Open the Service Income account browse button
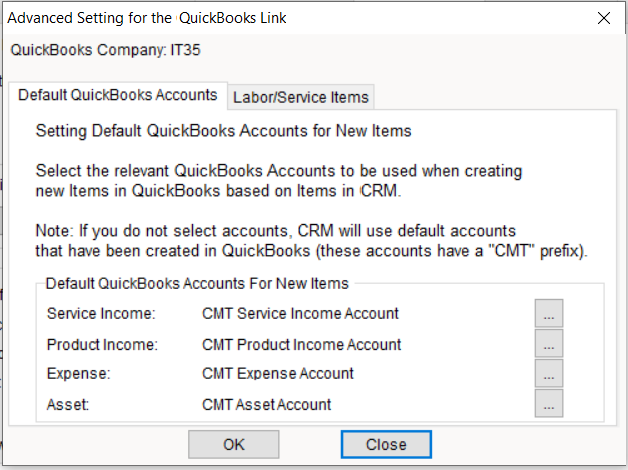The height and width of the screenshot is (470, 628). click(548, 314)
